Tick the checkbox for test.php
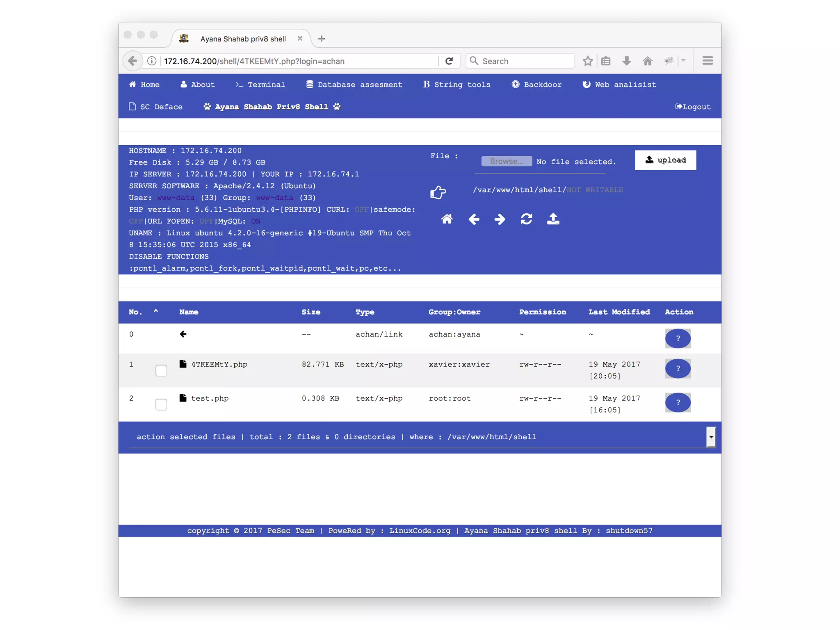The height and width of the screenshot is (630, 840). (x=161, y=404)
